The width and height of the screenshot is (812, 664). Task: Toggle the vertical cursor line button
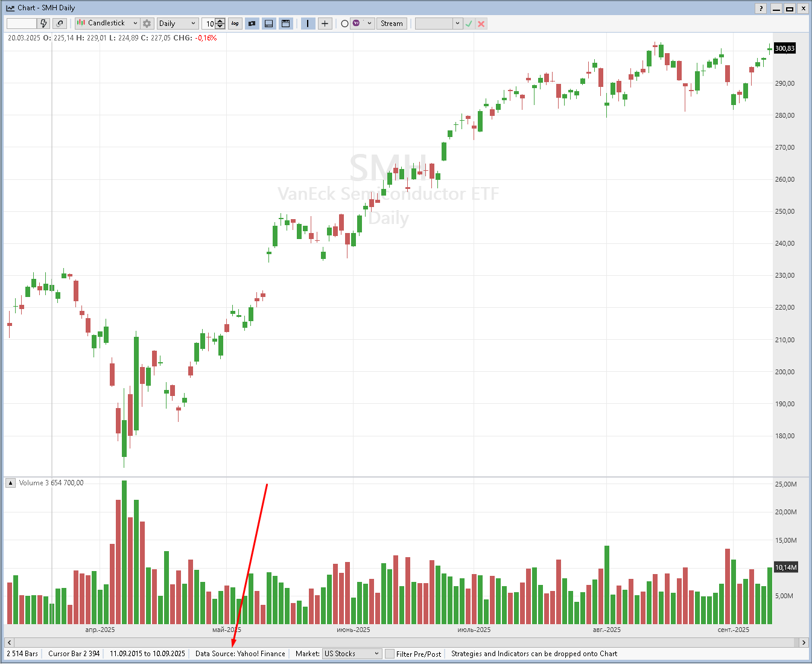tap(308, 24)
